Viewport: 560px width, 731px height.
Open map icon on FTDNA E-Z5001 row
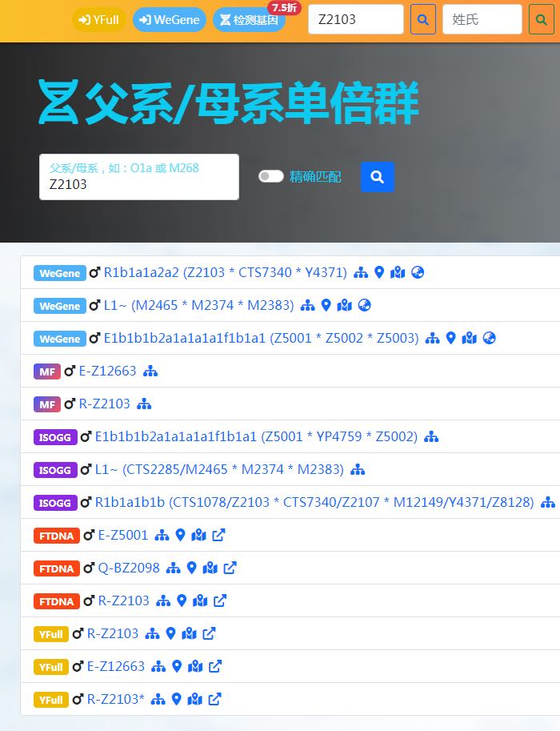(199, 536)
